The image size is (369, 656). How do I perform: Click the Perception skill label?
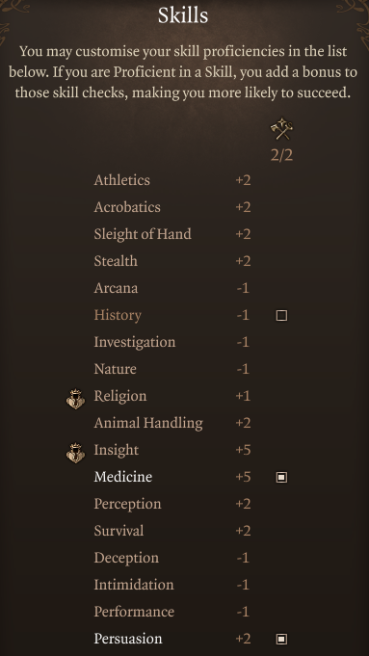[128, 504]
